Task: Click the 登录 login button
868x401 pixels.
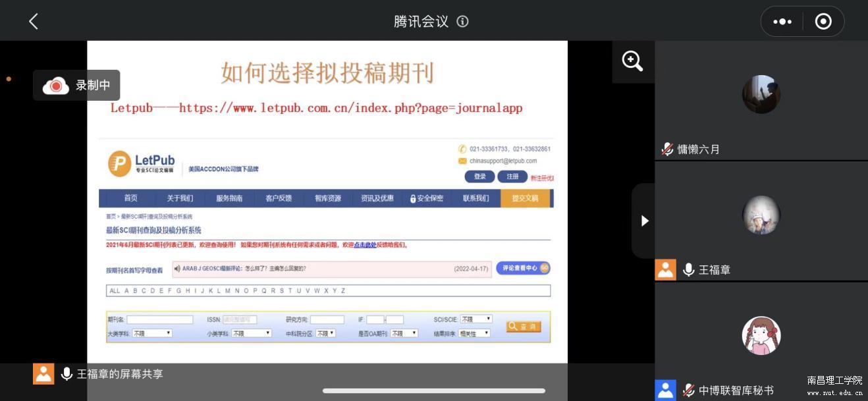Action: click(x=479, y=176)
